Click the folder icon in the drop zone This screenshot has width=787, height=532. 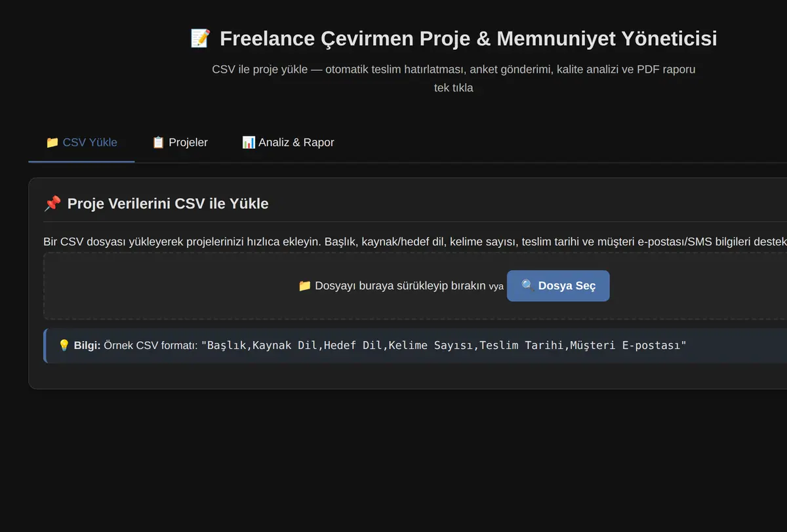point(305,286)
